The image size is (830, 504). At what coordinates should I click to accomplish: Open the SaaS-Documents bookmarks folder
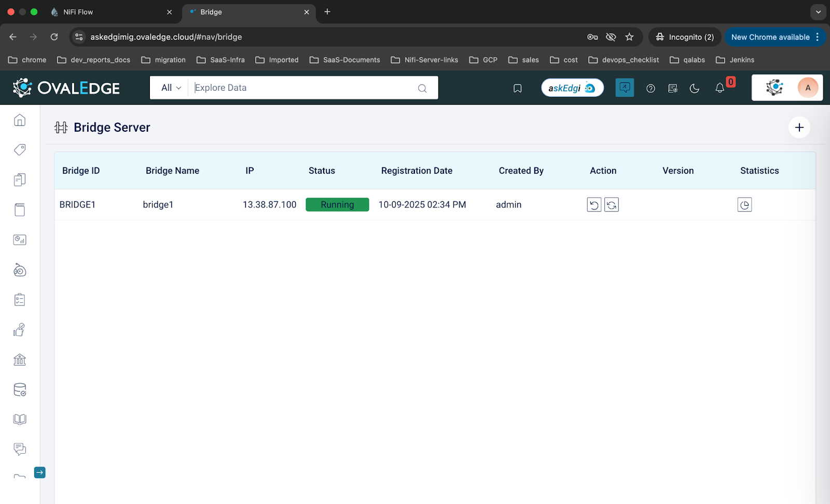pos(345,60)
